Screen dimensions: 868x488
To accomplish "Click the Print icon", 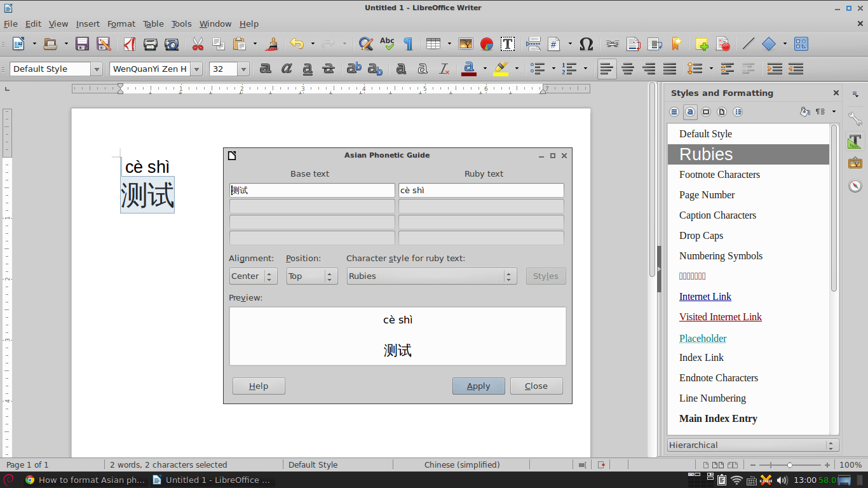I will pos(151,44).
